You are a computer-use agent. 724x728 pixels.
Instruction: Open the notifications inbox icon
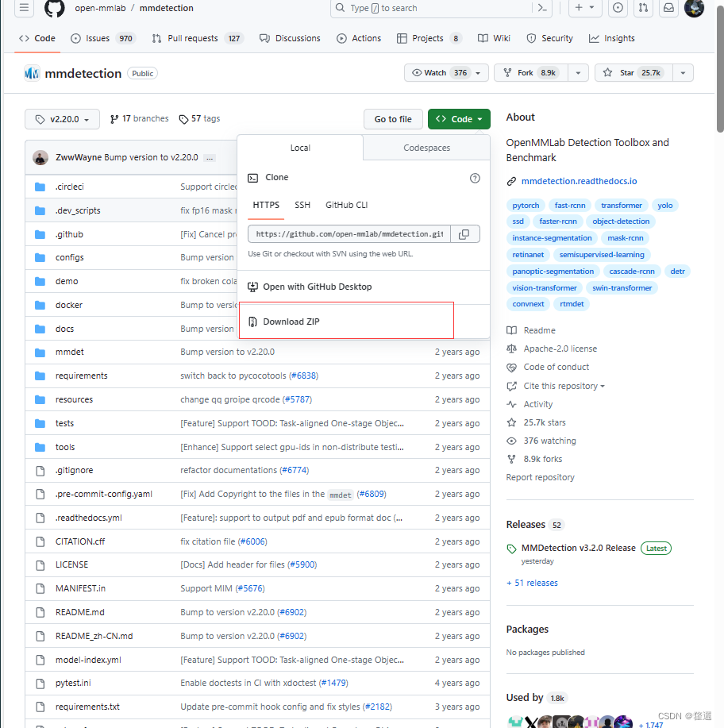(x=668, y=8)
